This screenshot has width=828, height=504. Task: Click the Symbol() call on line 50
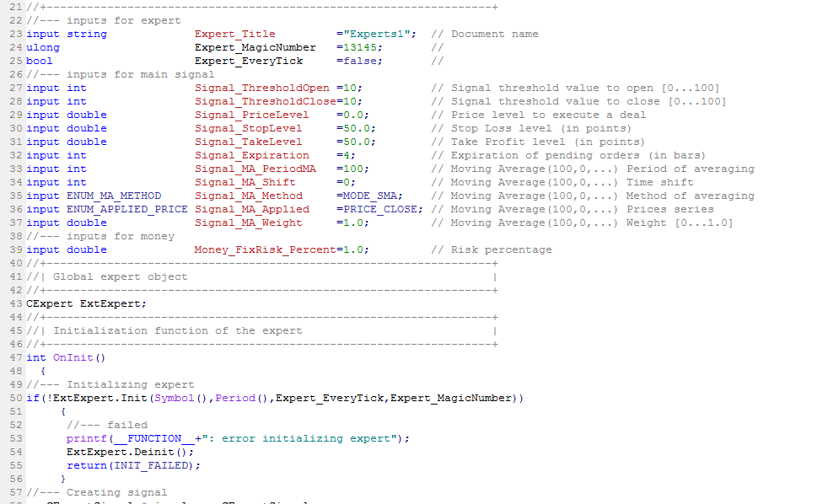point(181,398)
